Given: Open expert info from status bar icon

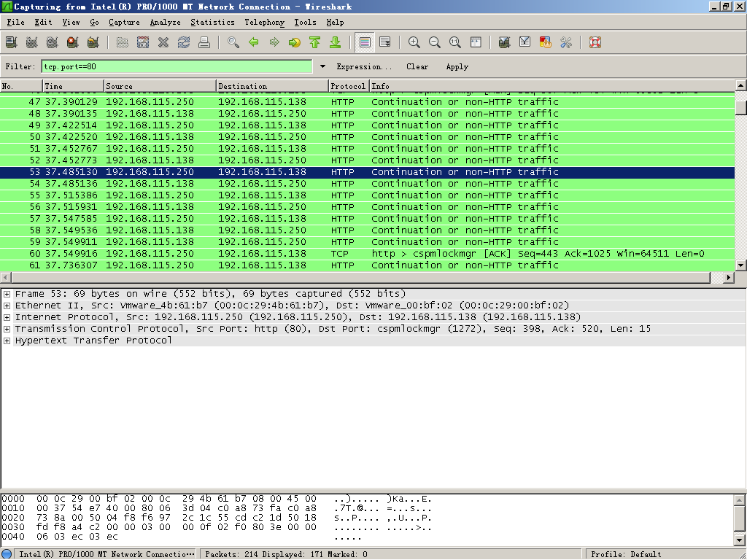Looking at the screenshot, I should tap(7, 554).
